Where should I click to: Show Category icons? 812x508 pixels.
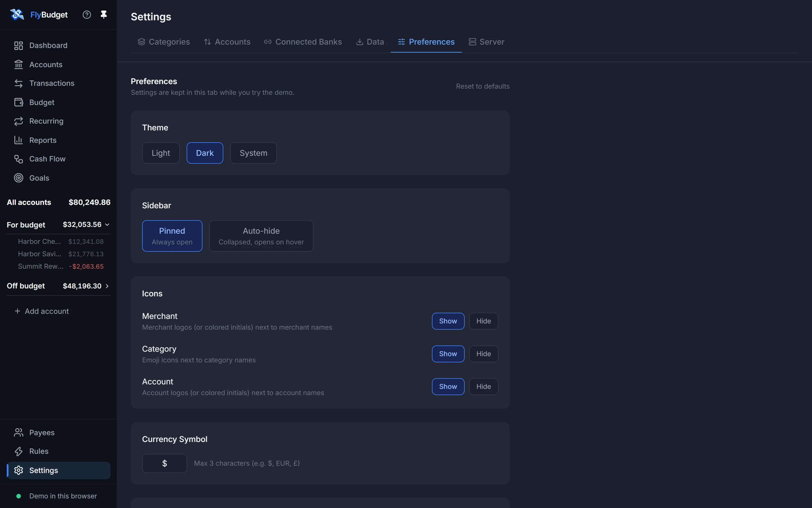(448, 354)
